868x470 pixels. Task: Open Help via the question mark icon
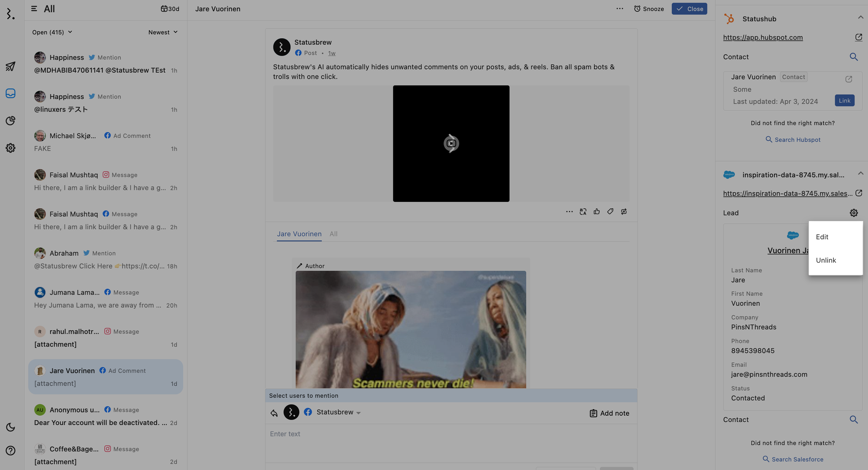pyautogui.click(x=10, y=450)
